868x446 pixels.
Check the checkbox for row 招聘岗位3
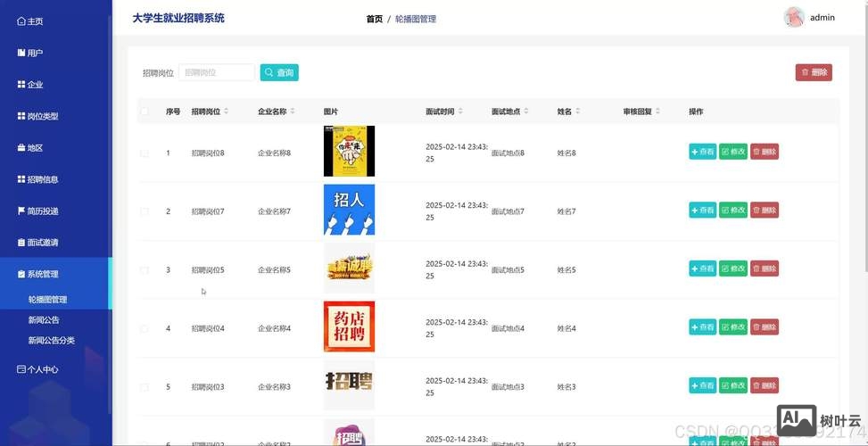(145, 387)
